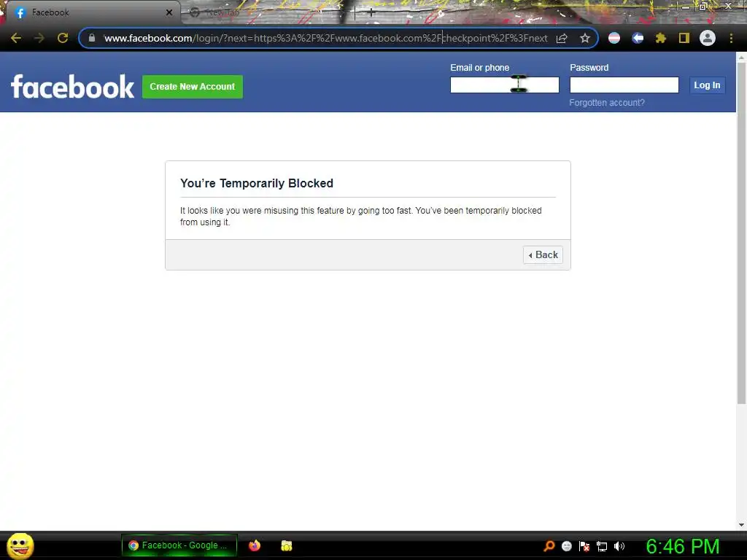Click the You're Temporarily Blocked heading
Screen dimensions: 747x560
(256, 183)
